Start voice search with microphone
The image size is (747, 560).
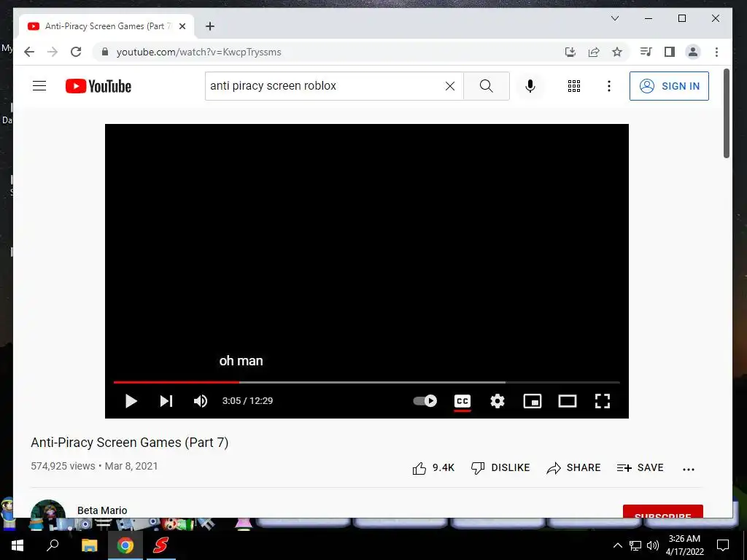(x=530, y=86)
